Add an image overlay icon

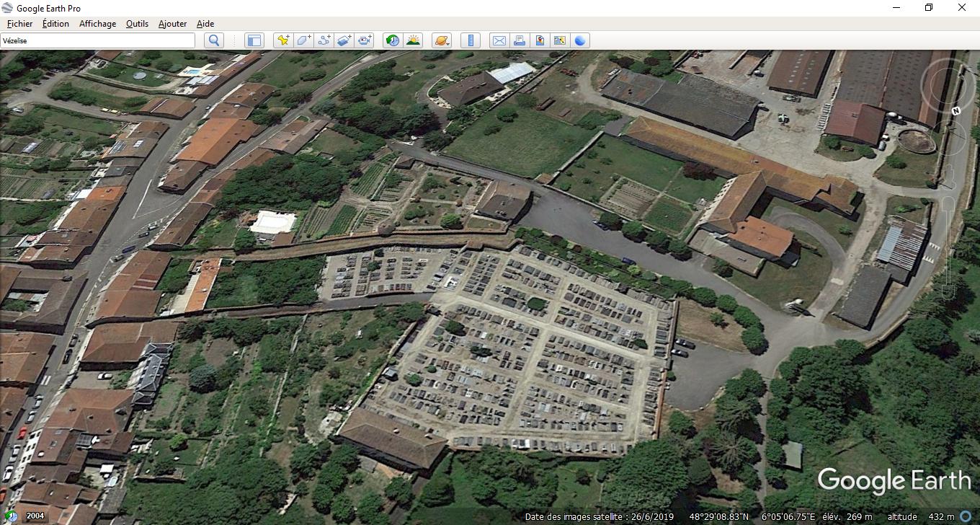coord(344,40)
